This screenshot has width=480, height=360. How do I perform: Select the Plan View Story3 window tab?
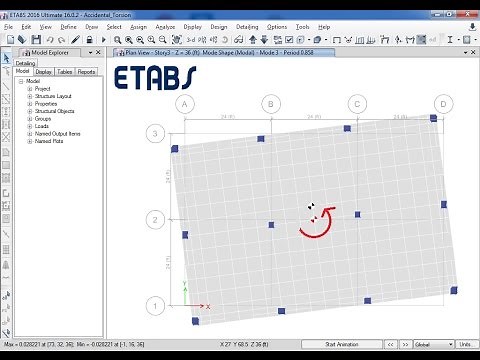223,53
